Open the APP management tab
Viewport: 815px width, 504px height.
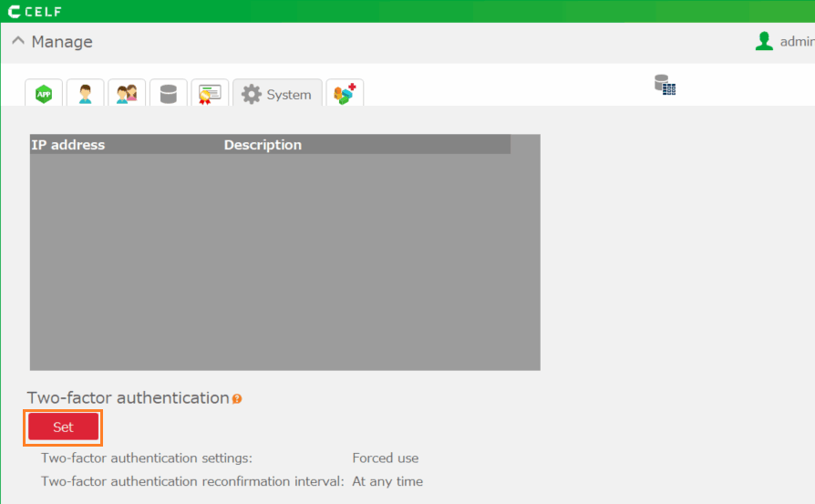pos(43,93)
